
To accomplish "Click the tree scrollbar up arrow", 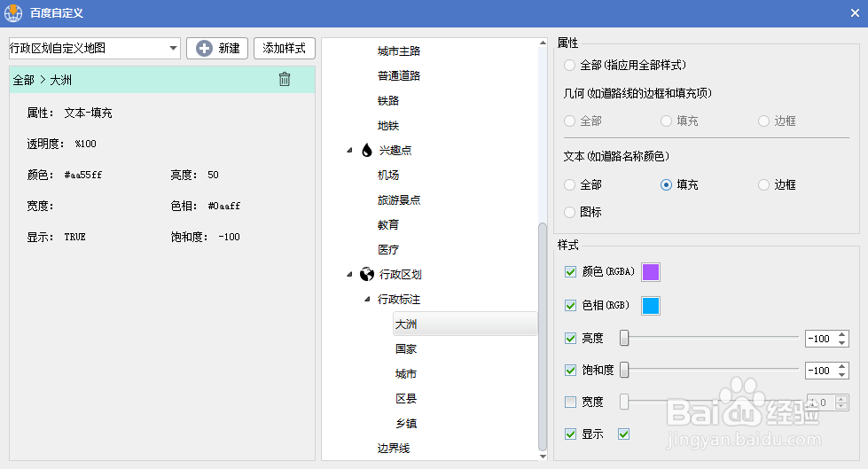I will point(543,43).
